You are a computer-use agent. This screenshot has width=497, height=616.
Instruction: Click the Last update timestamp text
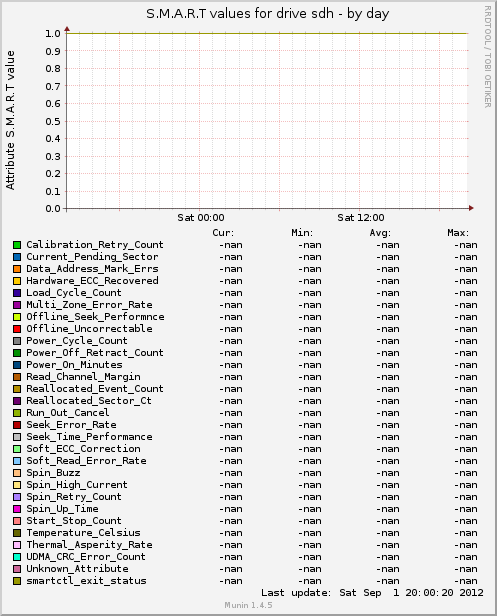[x=372, y=593]
